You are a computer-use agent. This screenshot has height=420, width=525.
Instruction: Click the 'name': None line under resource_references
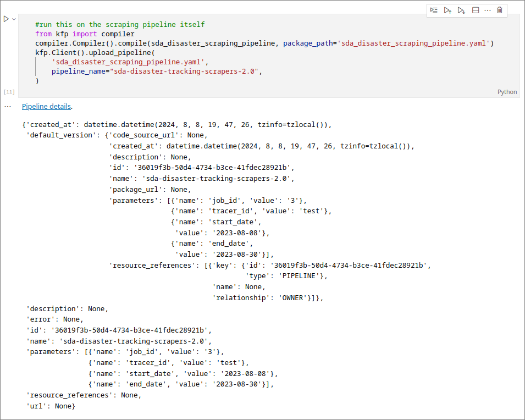click(239, 287)
